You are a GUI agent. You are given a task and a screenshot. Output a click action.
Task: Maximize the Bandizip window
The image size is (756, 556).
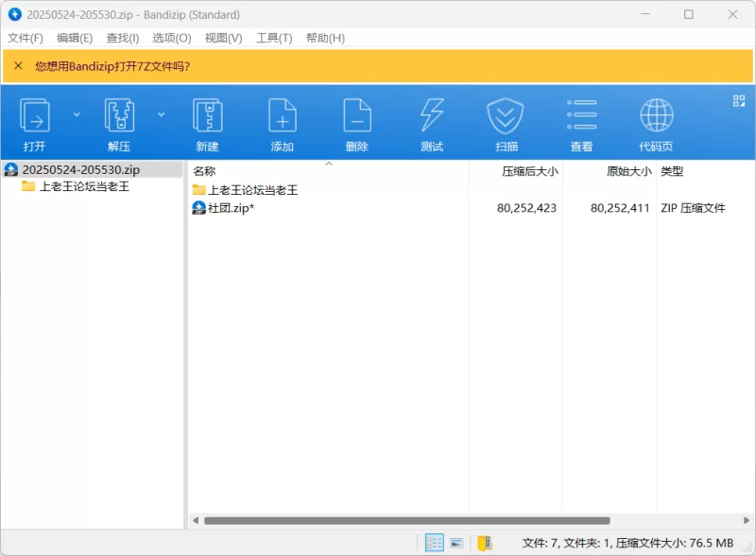click(x=689, y=14)
